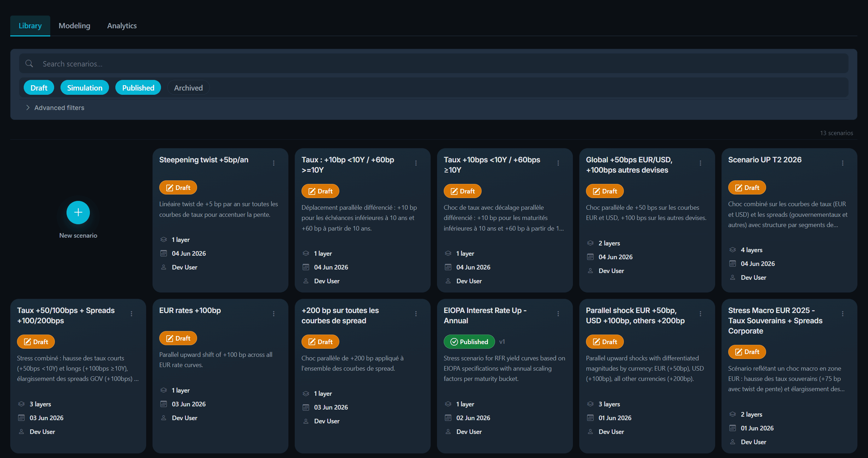Screen dimensions: 868x458
Task: Click layers icon on Parallel shock EUR +50bp card
Action: [590, 404]
